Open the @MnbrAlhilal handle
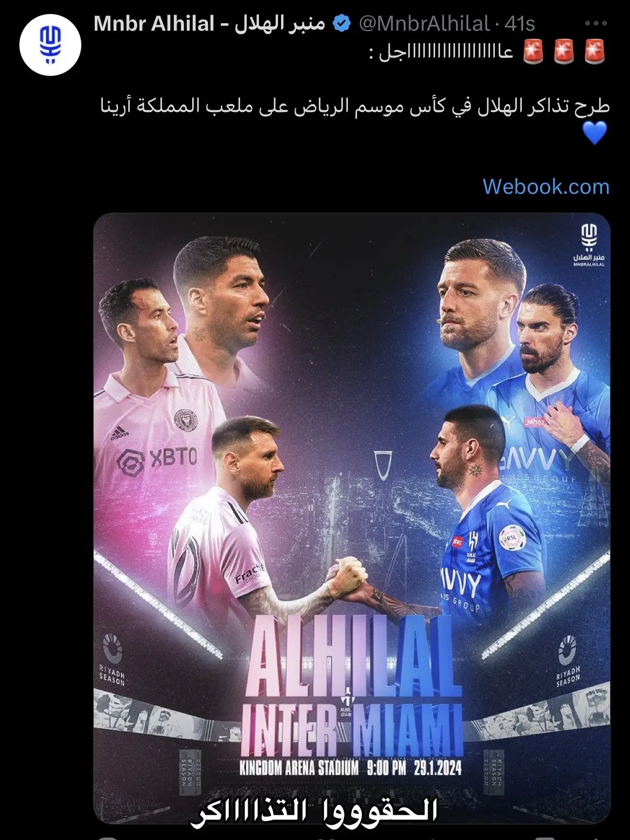630x840 pixels. pos(424,24)
